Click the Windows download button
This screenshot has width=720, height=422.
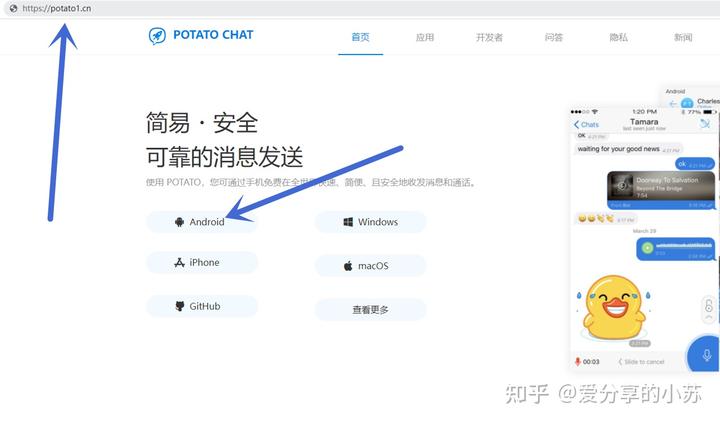coord(371,222)
